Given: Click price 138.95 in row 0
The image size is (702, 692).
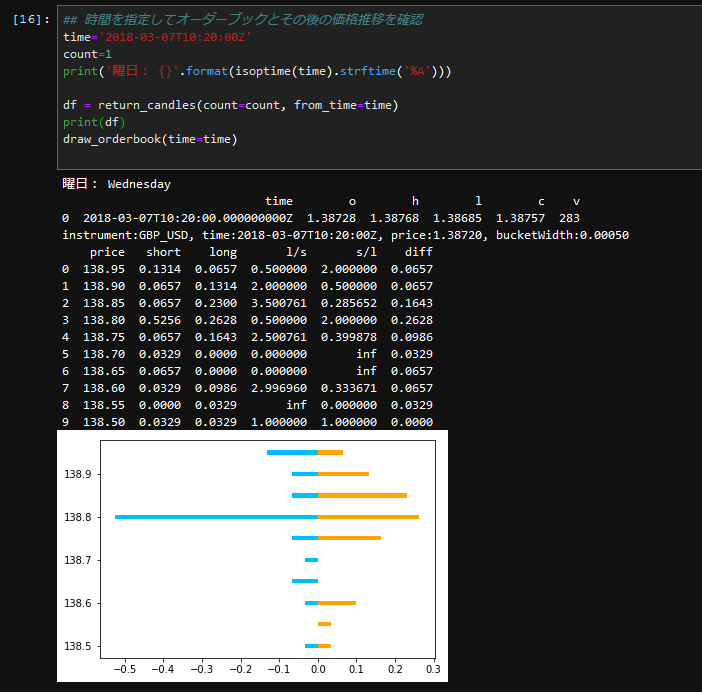Looking at the screenshot, I should pos(104,269).
